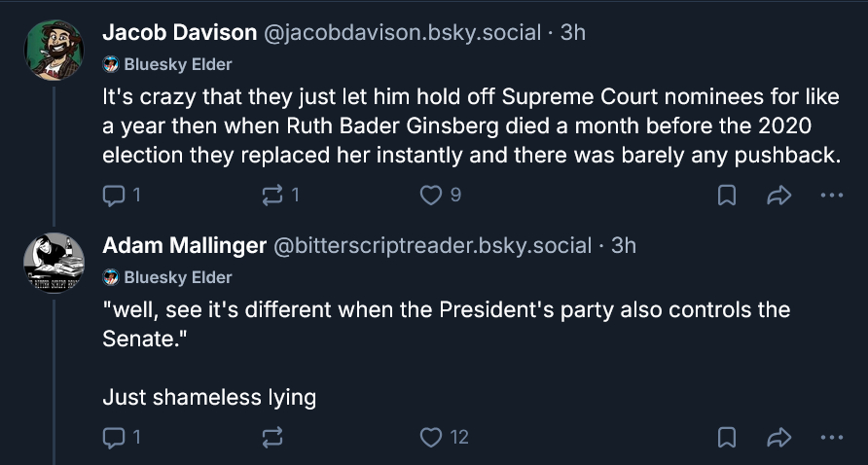Open more options on Adam Mallinger's post

(x=831, y=438)
